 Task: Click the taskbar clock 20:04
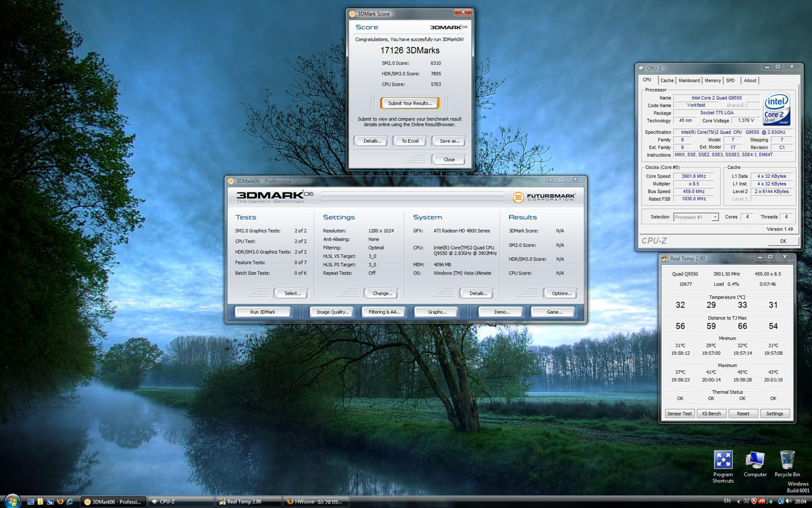(801, 501)
